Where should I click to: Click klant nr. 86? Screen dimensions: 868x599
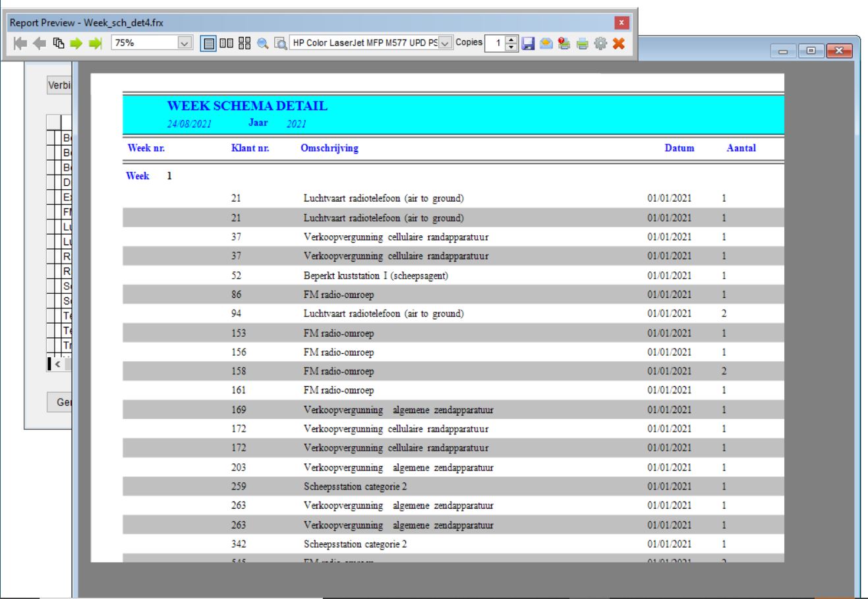236,295
